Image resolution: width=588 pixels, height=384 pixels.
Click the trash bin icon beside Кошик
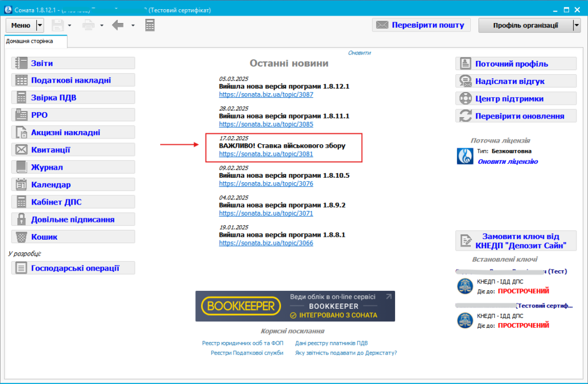pos(21,237)
